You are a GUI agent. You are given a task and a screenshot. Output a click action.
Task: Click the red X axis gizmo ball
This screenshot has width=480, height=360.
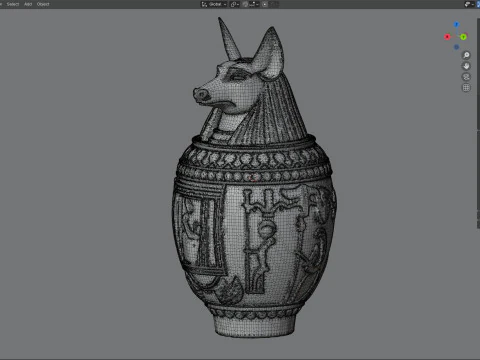pyautogui.click(x=447, y=37)
